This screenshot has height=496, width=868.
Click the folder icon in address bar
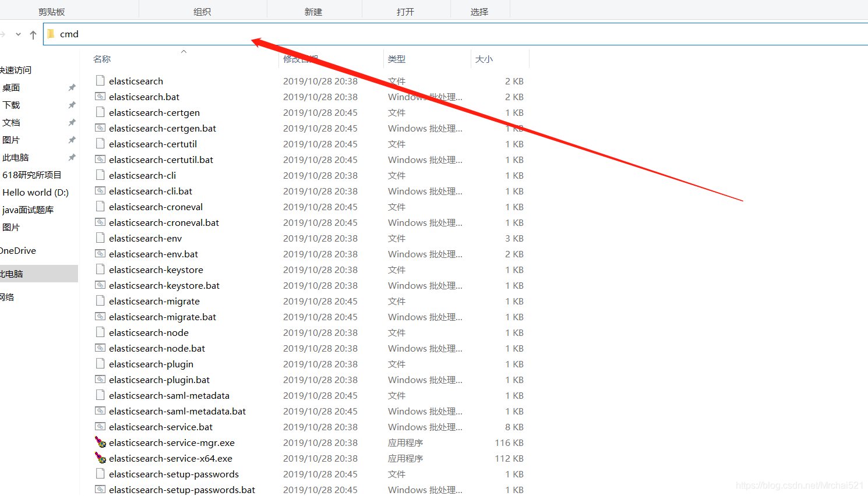click(x=51, y=34)
